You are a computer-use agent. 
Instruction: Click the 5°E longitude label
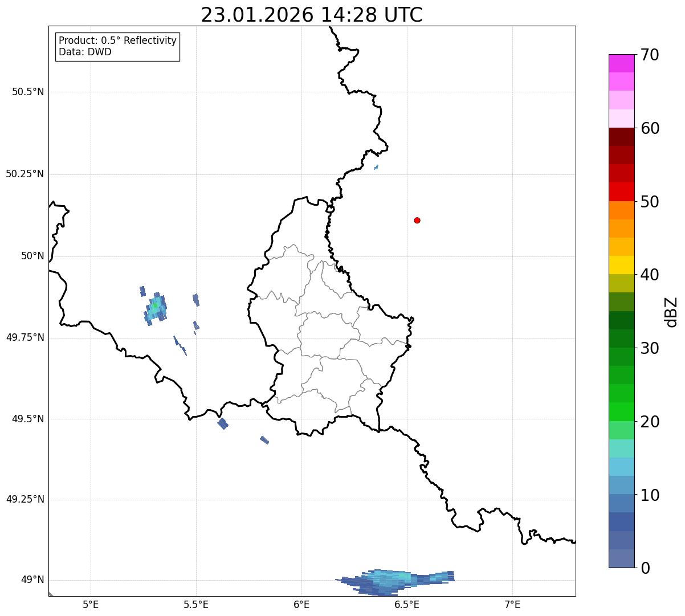(91, 604)
